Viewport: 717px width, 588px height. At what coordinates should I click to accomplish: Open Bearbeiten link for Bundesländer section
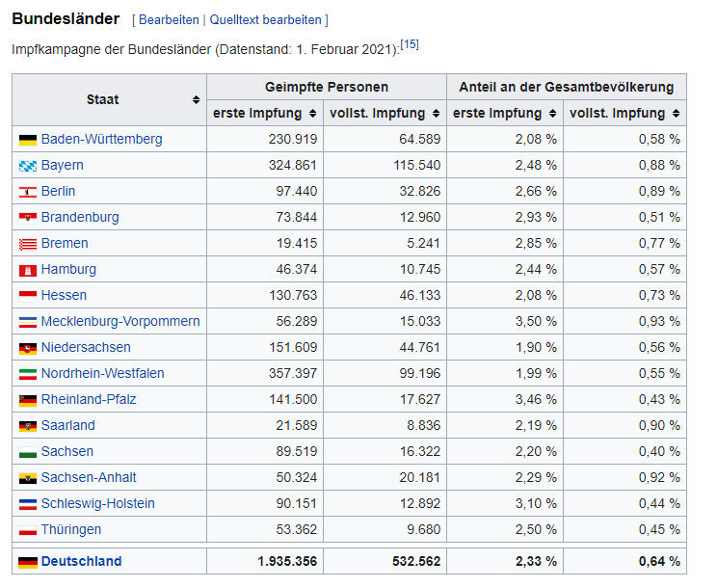tap(169, 19)
